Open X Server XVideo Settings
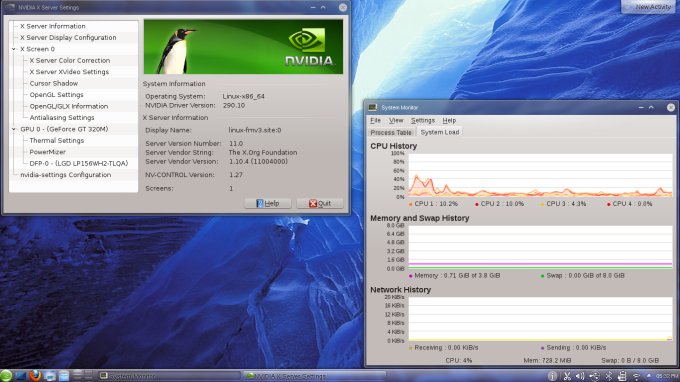This screenshot has height=382, width=680. (69, 72)
